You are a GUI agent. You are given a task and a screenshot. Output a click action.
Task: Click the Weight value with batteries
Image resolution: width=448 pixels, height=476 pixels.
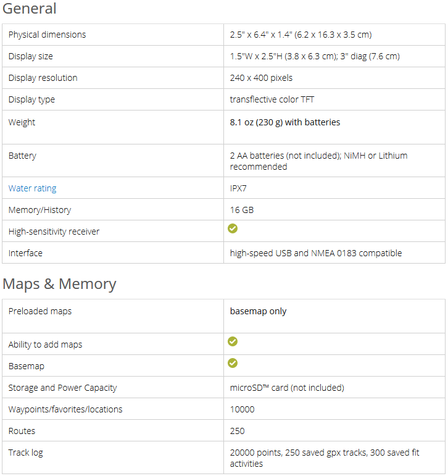pyautogui.click(x=285, y=122)
